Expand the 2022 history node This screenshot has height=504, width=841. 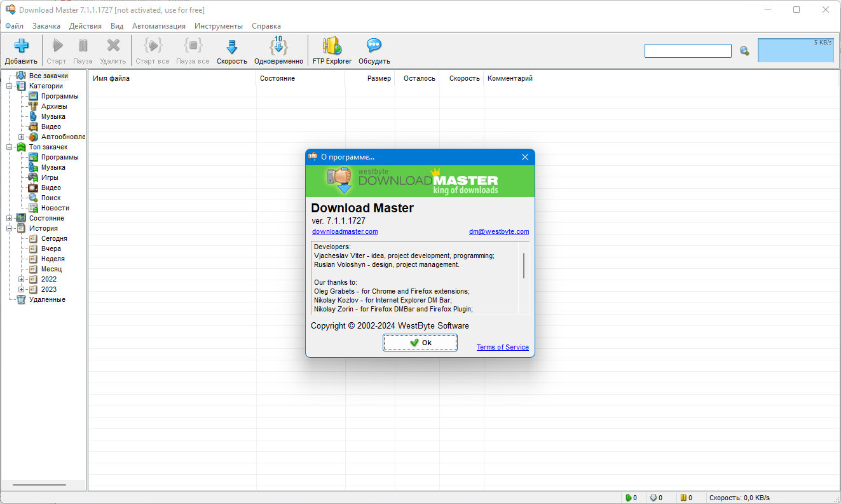(21, 279)
